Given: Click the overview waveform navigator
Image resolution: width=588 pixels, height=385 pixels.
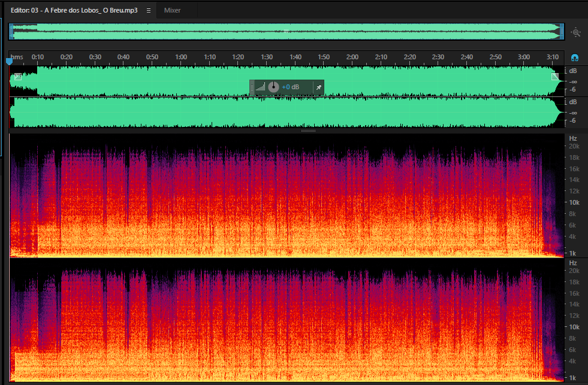Looking at the screenshot, I should [x=287, y=32].
